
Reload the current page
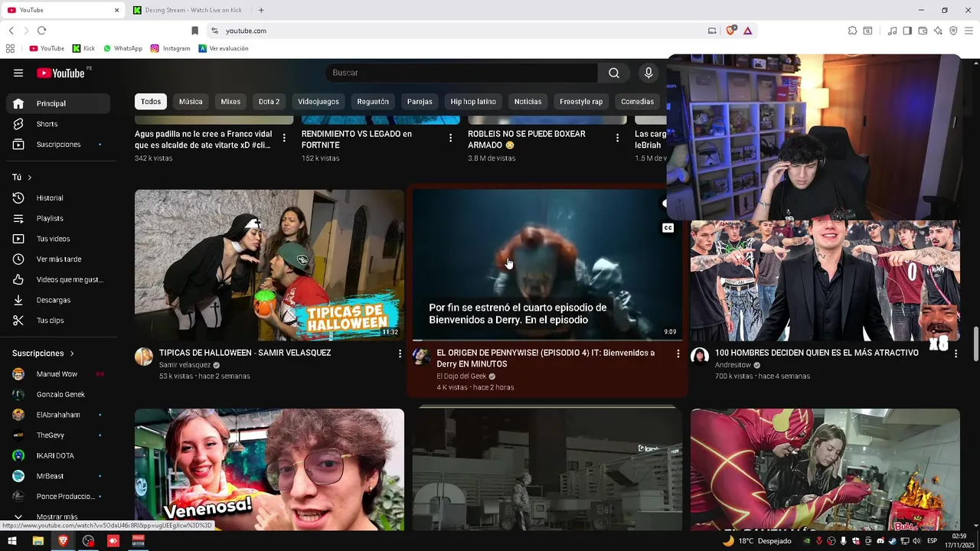[x=41, y=31]
